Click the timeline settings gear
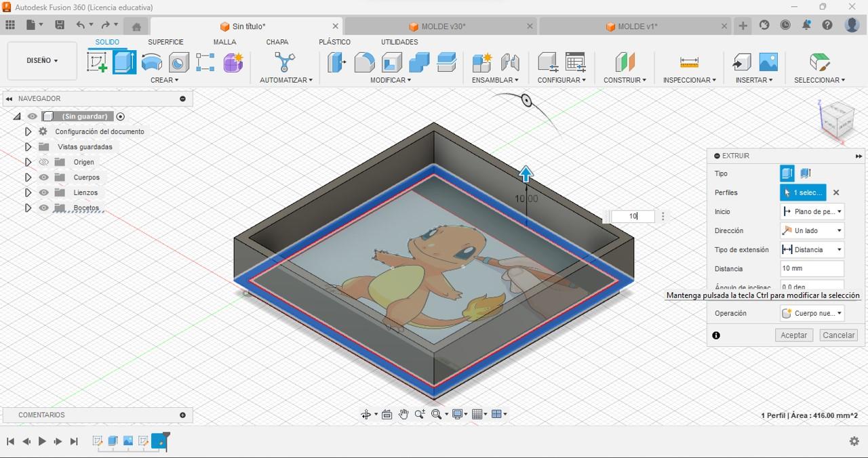The image size is (868, 458). tap(854, 441)
